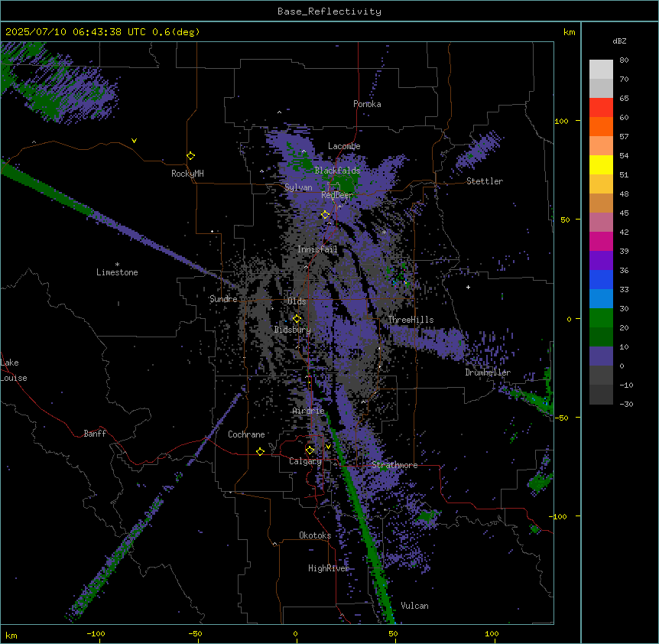Click the yellow diamond marker between Olds and Didsbury
Viewport: 659px width, 644px height.
pos(297,319)
